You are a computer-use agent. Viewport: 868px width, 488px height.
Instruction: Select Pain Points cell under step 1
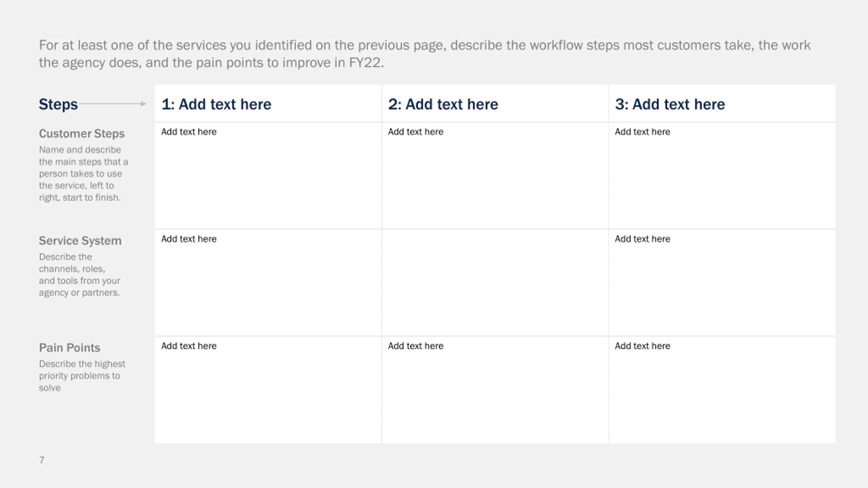(x=268, y=390)
